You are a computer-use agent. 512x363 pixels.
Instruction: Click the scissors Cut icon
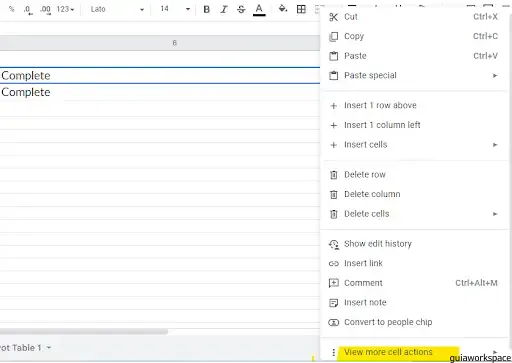tap(333, 17)
